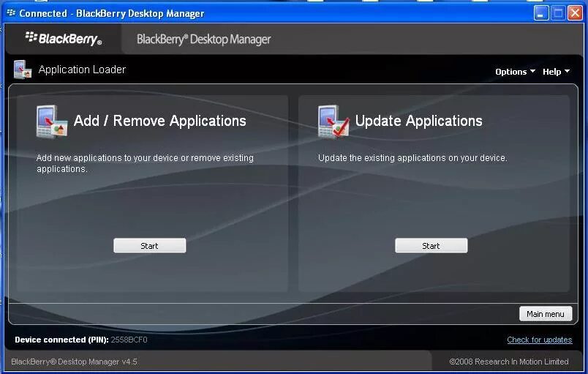Click the 2008 Research In Motion copyright
588x374 pixels.
(509, 362)
